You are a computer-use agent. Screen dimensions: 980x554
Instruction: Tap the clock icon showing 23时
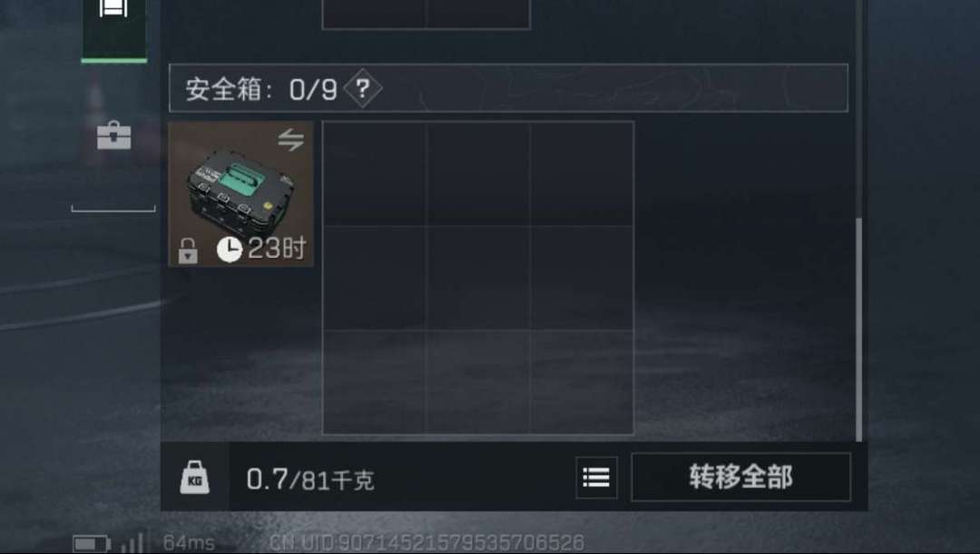pos(230,250)
